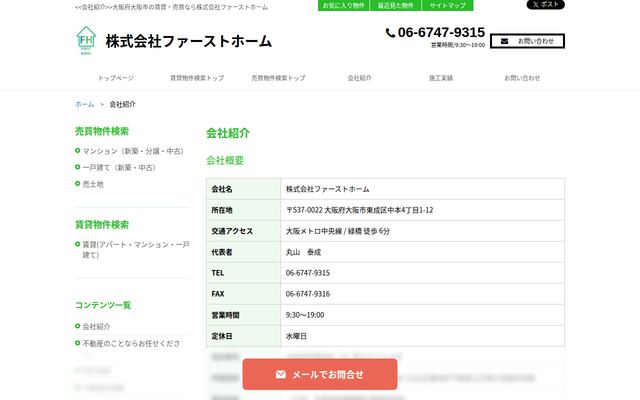Click the ホーム breadcrumb link
Image resolution: width=640 pixels, height=400 pixels.
pos(84,104)
